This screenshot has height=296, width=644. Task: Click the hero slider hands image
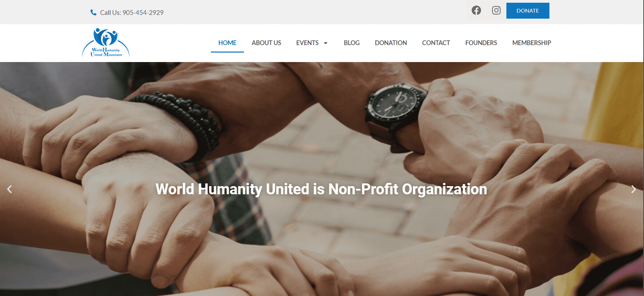click(x=322, y=179)
